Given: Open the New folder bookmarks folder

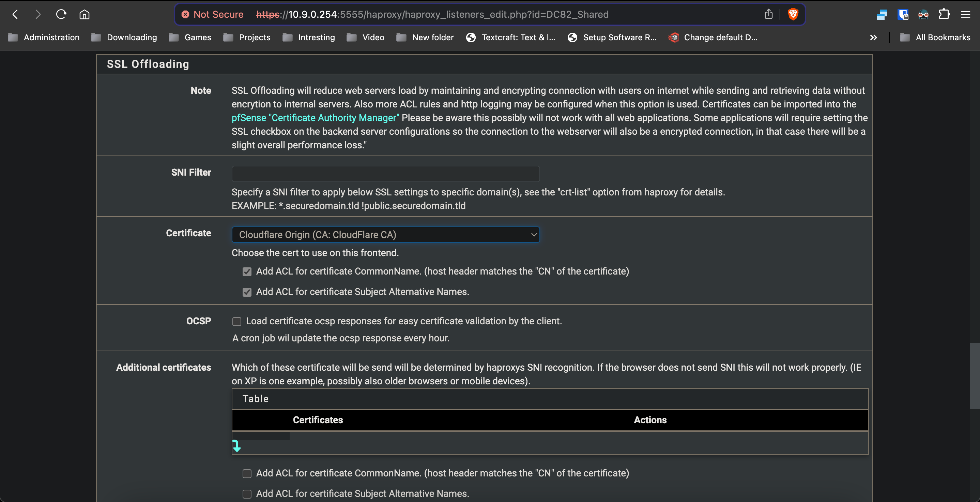Looking at the screenshot, I should [425, 37].
